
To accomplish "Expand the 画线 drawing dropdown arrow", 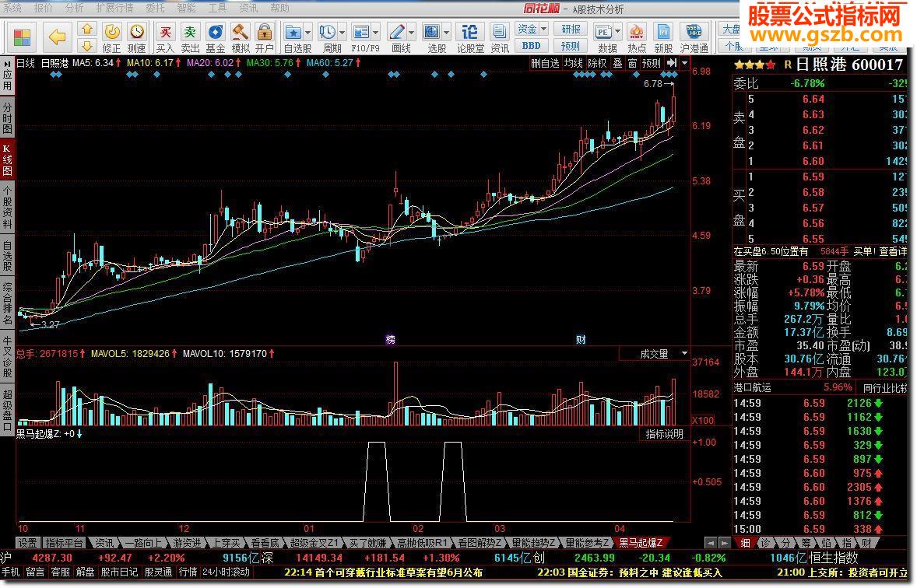I will point(411,33).
